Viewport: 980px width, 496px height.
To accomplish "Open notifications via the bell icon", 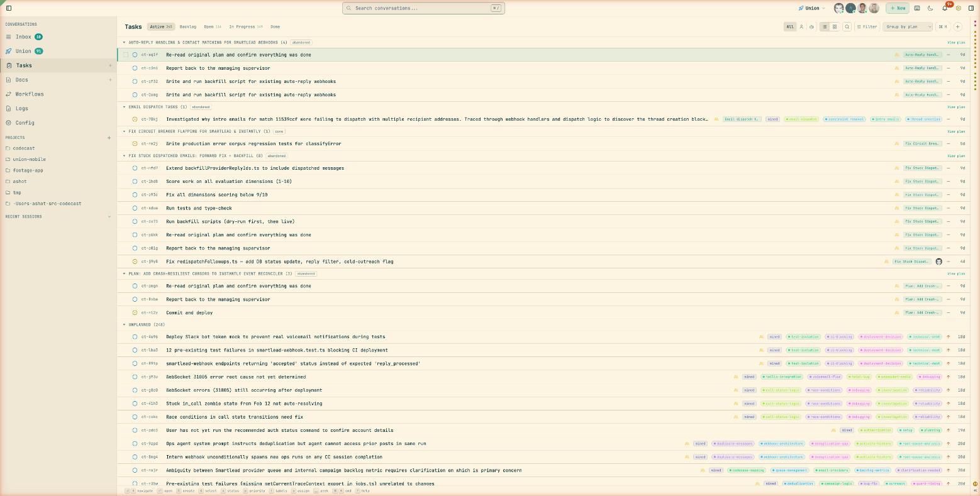I will point(944,9).
